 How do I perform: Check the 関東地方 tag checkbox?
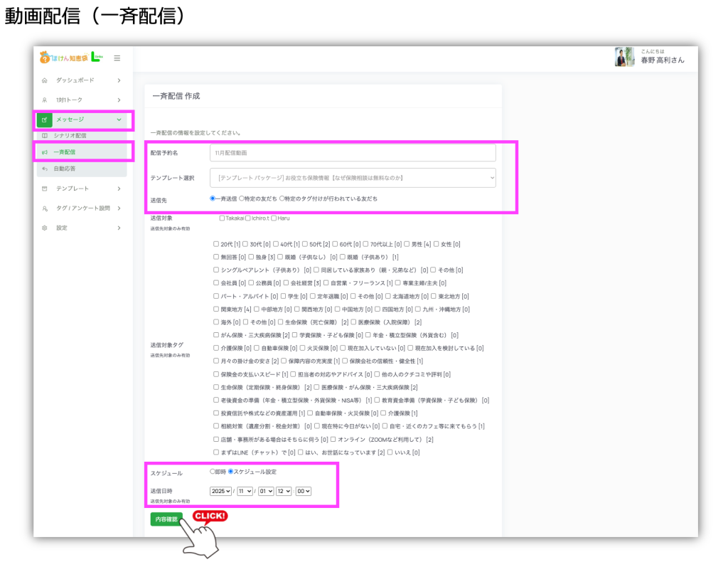[216, 309]
